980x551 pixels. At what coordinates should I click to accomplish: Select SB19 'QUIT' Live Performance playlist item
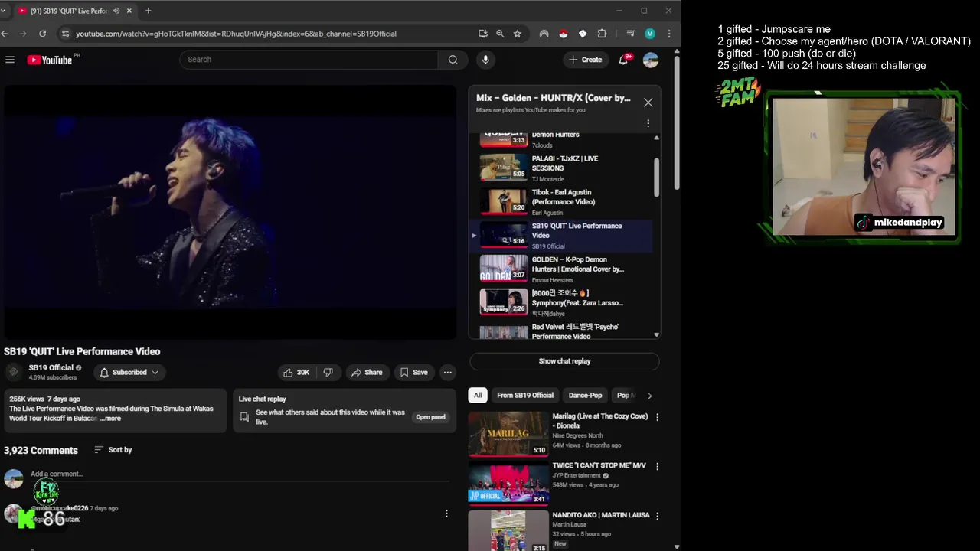click(x=561, y=235)
